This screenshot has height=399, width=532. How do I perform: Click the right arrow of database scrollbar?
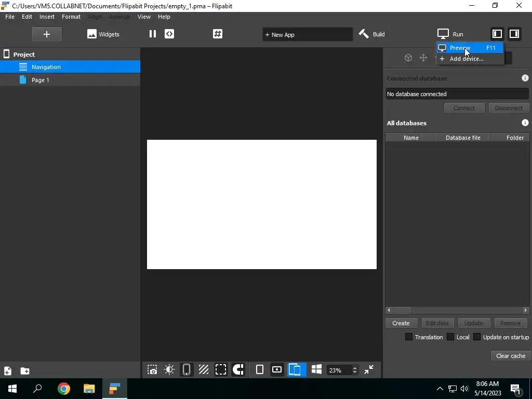pos(526,310)
